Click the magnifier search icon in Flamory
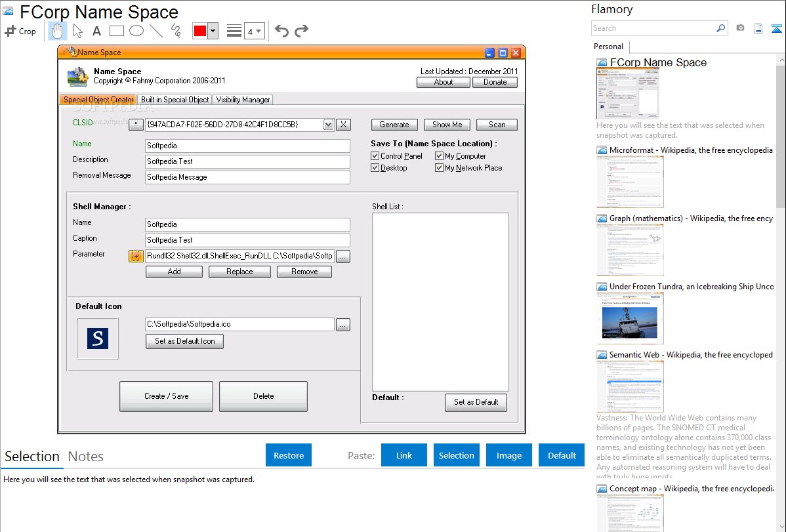The height and width of the screenshot is (532, 786). click(720, 28)
